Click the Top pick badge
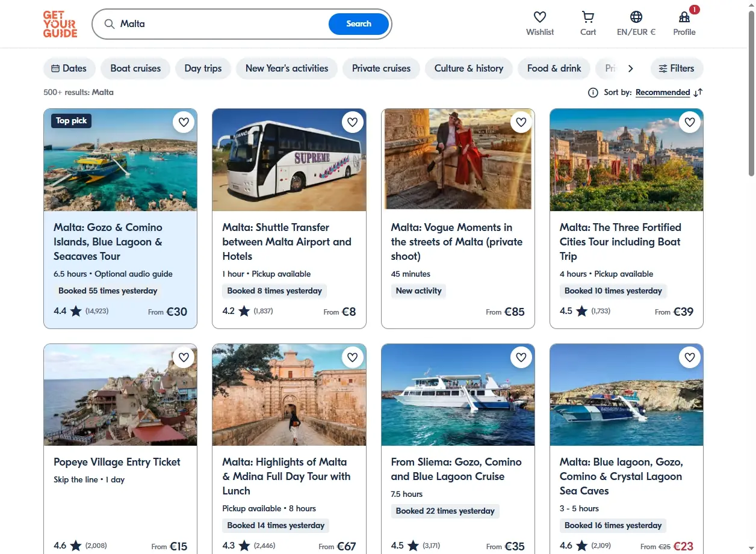 [72, 121]
